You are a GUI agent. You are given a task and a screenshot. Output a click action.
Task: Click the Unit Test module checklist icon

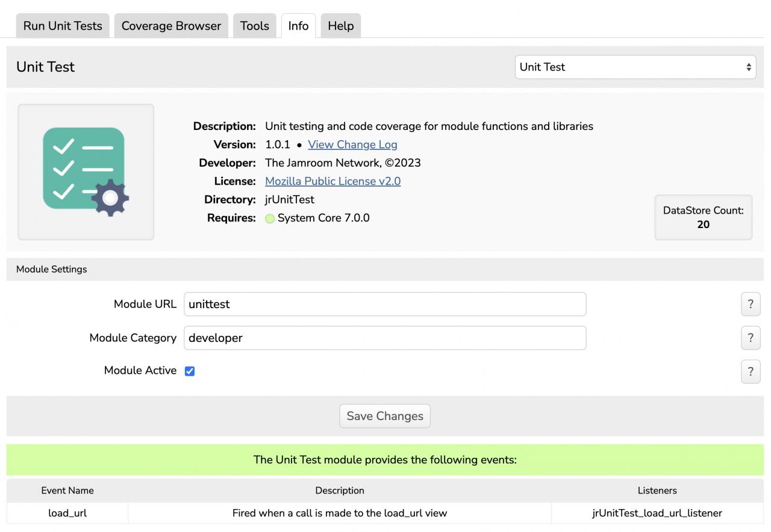pos(86,172)
